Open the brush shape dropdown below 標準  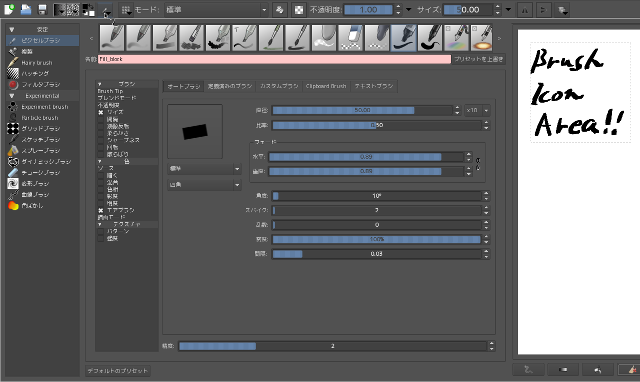204,185
